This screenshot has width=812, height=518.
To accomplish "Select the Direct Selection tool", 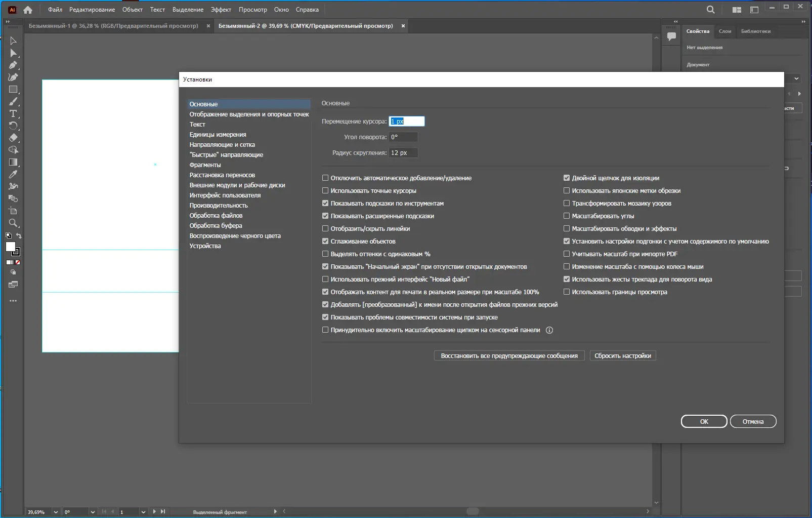I will (x=13, y=53).
